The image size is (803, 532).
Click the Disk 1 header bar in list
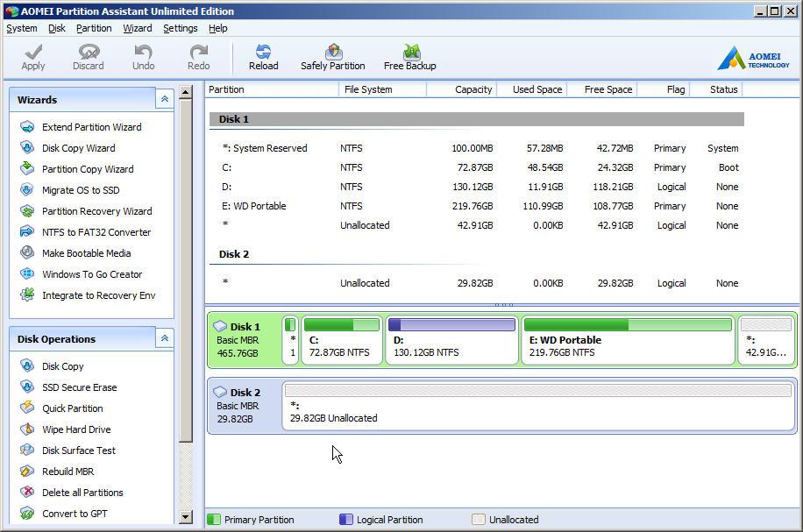click(476, 119)
